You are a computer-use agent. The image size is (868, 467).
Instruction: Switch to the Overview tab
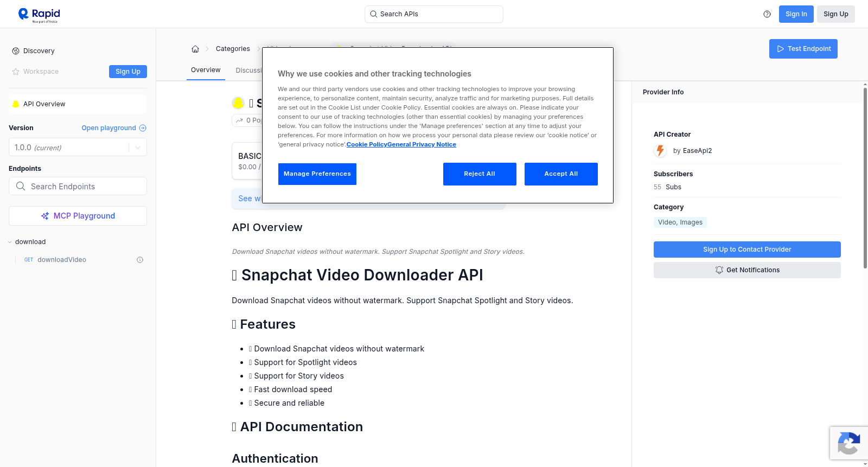pyautogui.click(x=206, y=70)
